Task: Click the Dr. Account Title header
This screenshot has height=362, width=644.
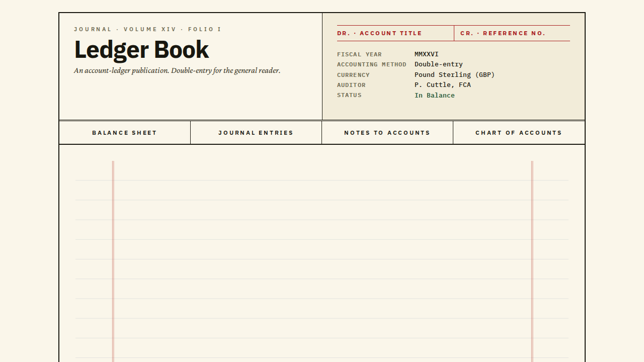Action: 379,33
